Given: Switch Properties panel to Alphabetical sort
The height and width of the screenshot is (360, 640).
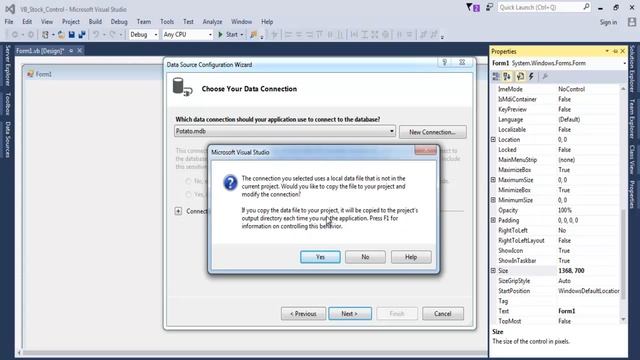Looking at the screenshot, I should coord(507,76).
